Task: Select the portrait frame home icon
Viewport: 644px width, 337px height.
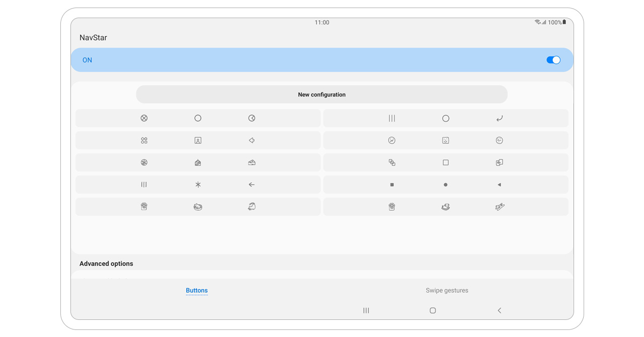Action: 198,140
